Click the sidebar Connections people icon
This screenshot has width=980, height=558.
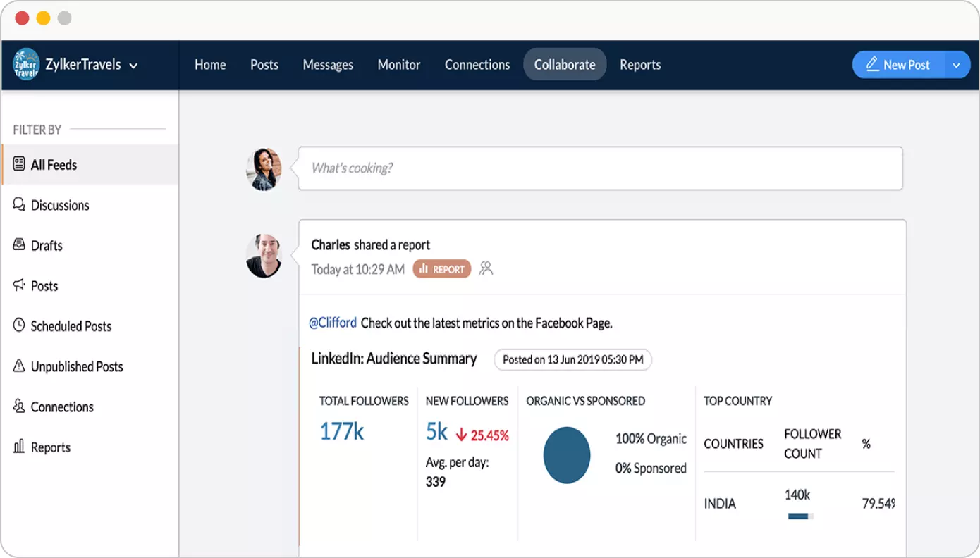pyautogui.click(x=19, y=406)
